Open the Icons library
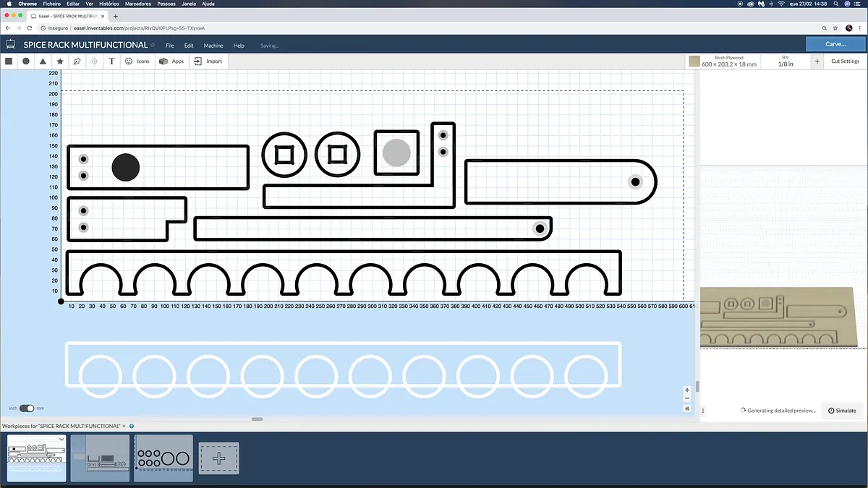The height and width of the screenshot is (488, 868). tap(137, 61)
